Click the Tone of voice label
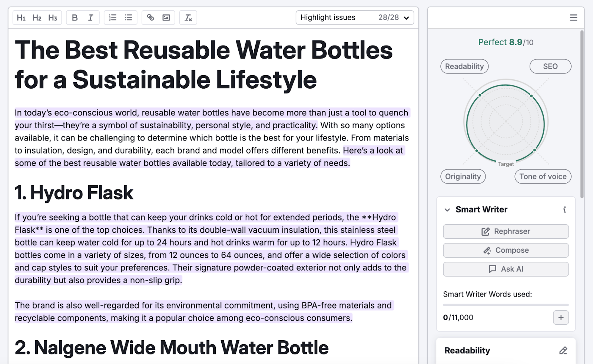Viewport: 593px width, 364px height. click(x=543, y=176)
